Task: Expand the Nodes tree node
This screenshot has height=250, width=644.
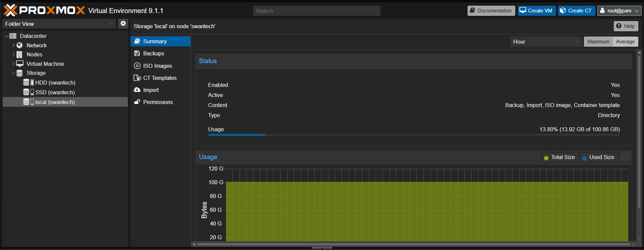Action: pos(13,54)
